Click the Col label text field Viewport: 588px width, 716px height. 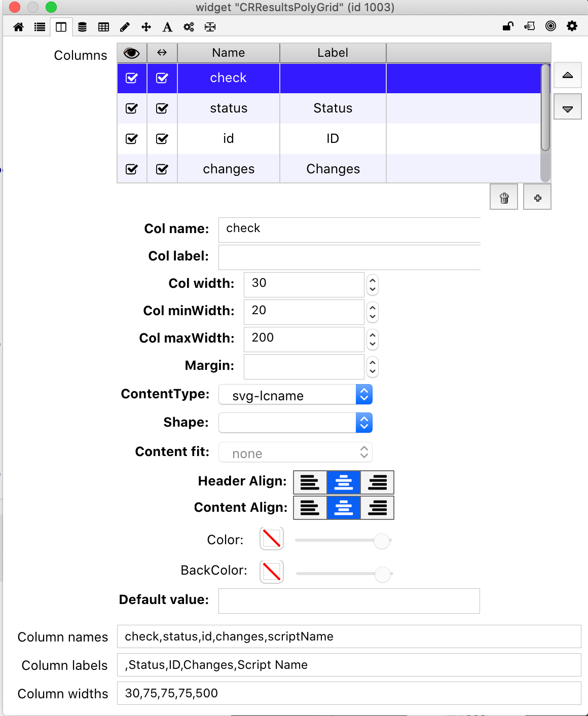click(x=349, y=257)
